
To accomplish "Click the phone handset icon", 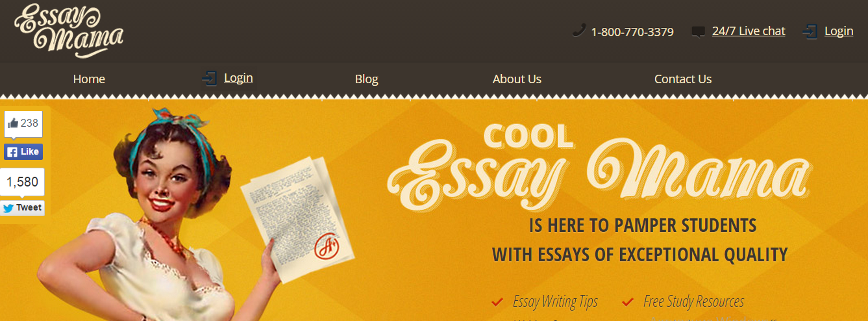I will (578, 31).
